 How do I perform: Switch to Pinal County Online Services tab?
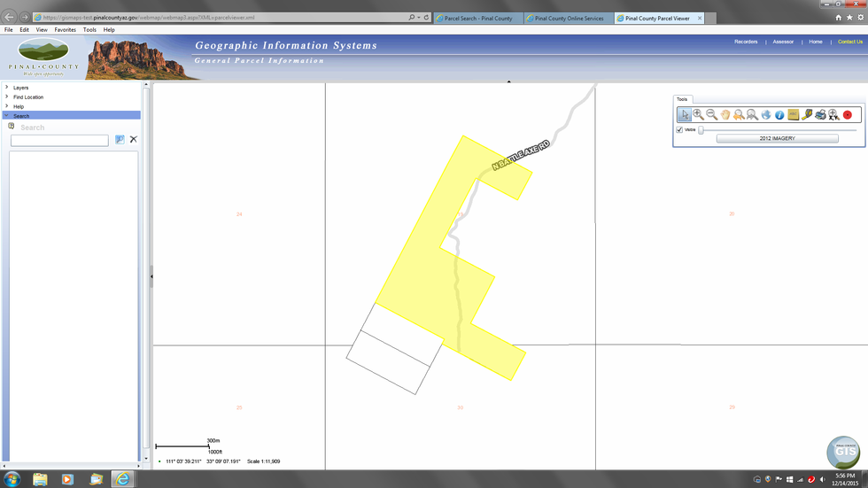(x=568, y=18)
